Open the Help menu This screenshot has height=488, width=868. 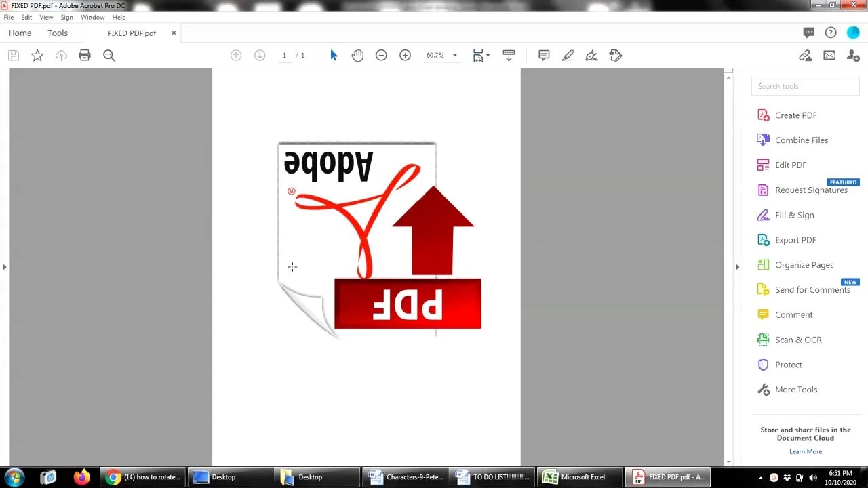pyautogui.click(x=119, y=17)
